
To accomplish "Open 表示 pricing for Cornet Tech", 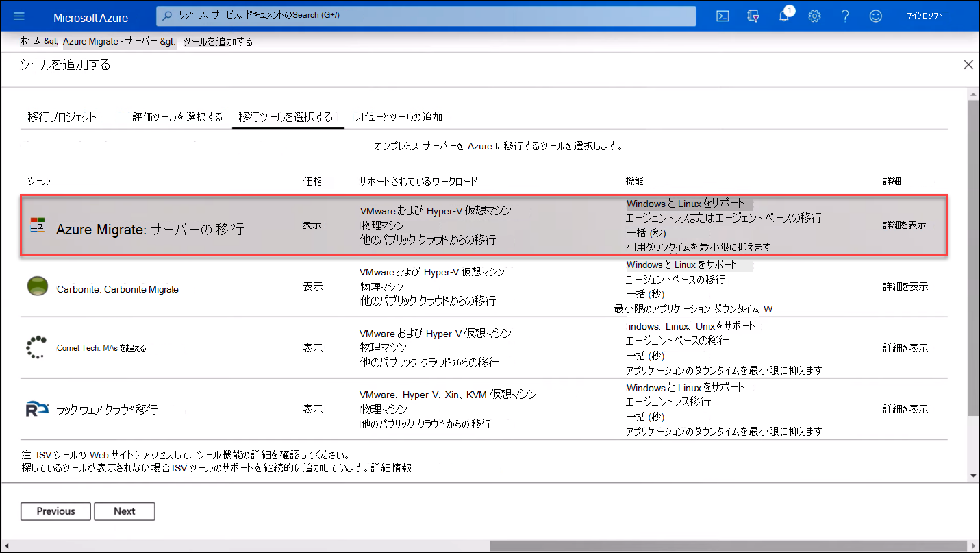I will point(313,348).
